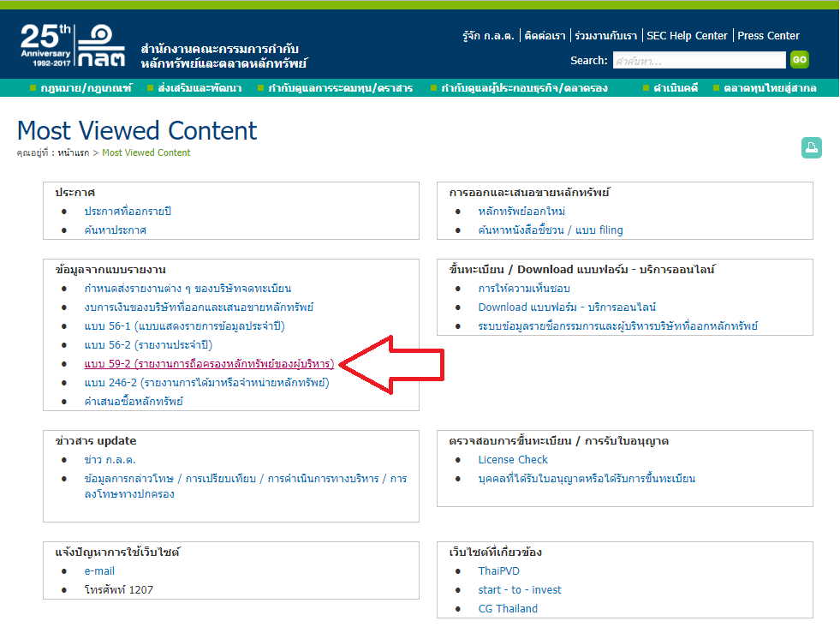Open แบบ 59-2 report link
This screenshot has width=840, height=627.
click(x=209, y=364)
